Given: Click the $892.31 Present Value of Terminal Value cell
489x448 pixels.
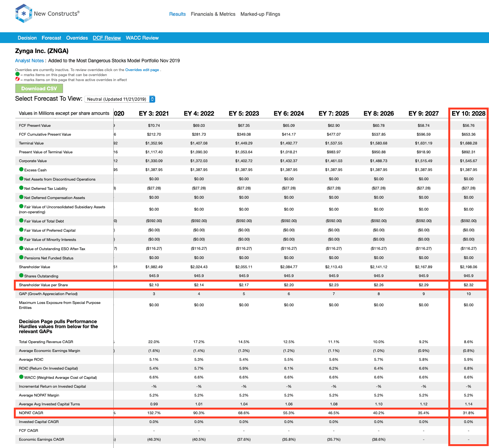Looking at the screenshot, I should 468,152.
